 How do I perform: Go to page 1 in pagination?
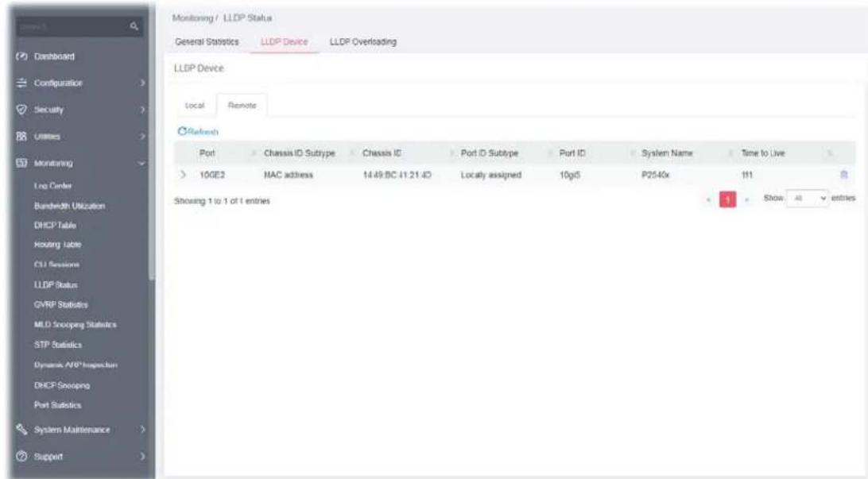click(x=727, y=199)
